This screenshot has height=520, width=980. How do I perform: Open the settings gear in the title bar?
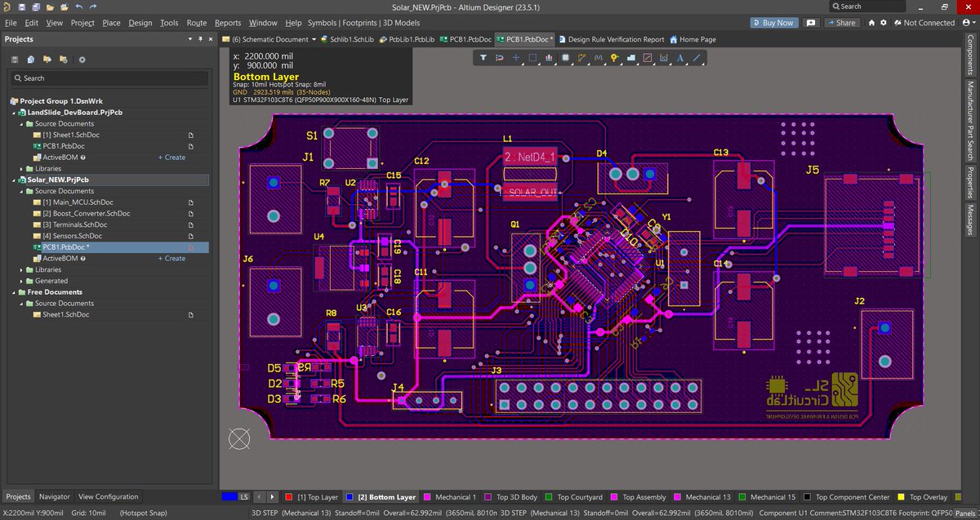883,23
